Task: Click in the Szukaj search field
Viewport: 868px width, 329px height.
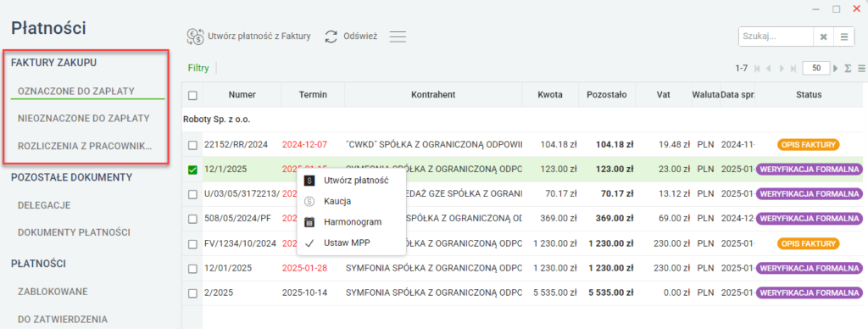Action: tap(776, 37)
